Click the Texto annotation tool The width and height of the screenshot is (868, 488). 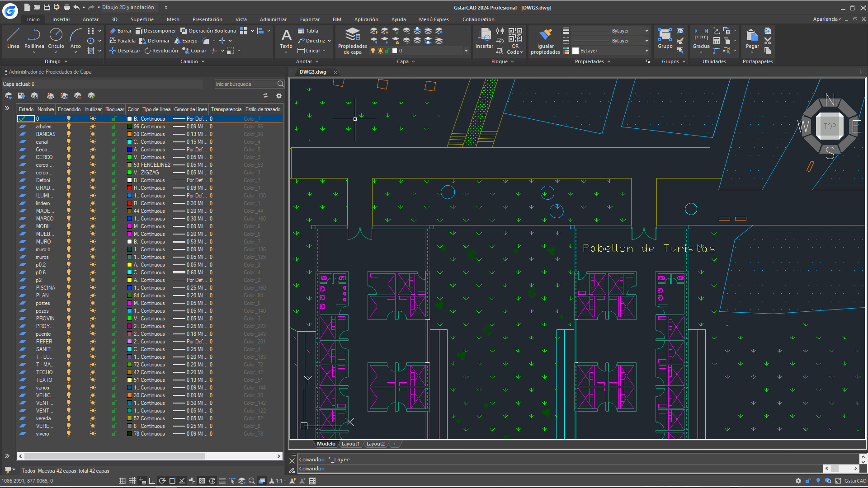286,39
